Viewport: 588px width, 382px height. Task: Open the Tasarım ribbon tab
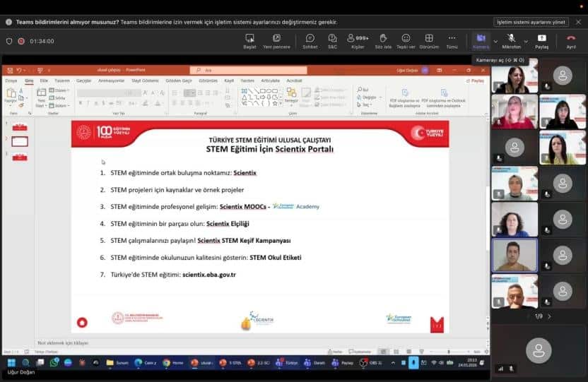(x=62, y=80)
